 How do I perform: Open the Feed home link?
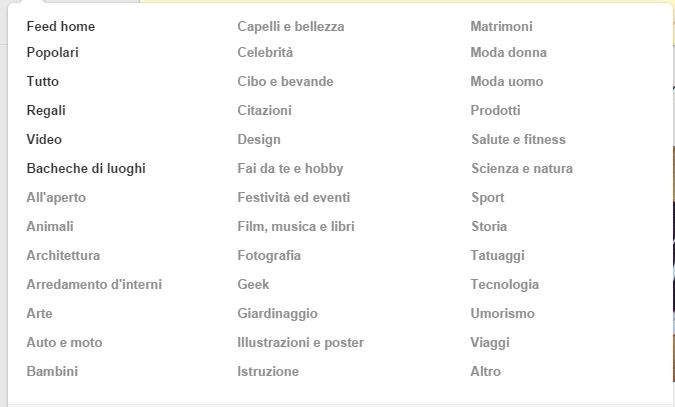click(61, 26)
